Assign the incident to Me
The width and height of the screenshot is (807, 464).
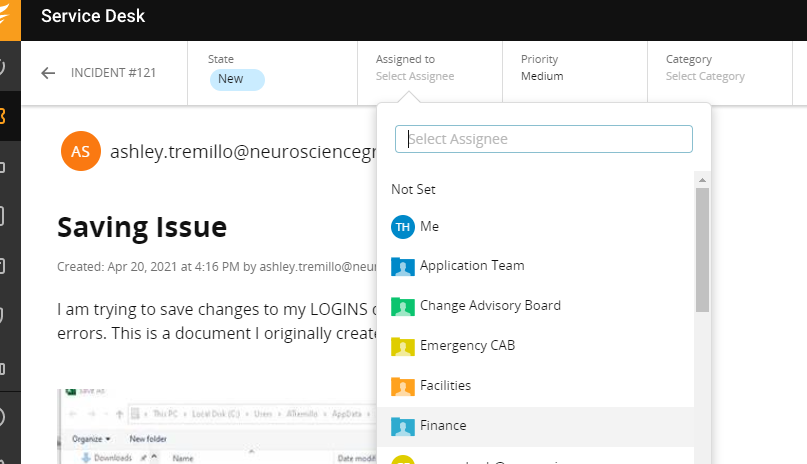535,227
